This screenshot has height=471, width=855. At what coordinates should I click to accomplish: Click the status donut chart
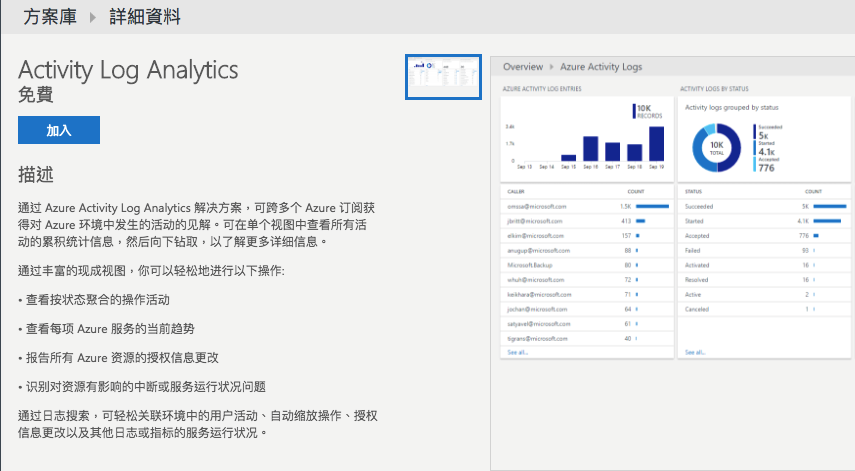coord(716,148)
